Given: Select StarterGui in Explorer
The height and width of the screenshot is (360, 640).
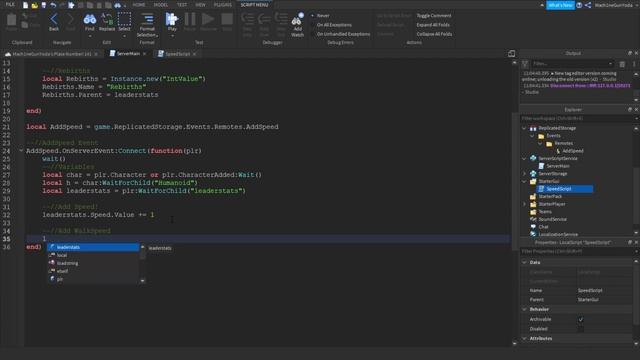Looking at the screenshot, I should click(549, 181).
